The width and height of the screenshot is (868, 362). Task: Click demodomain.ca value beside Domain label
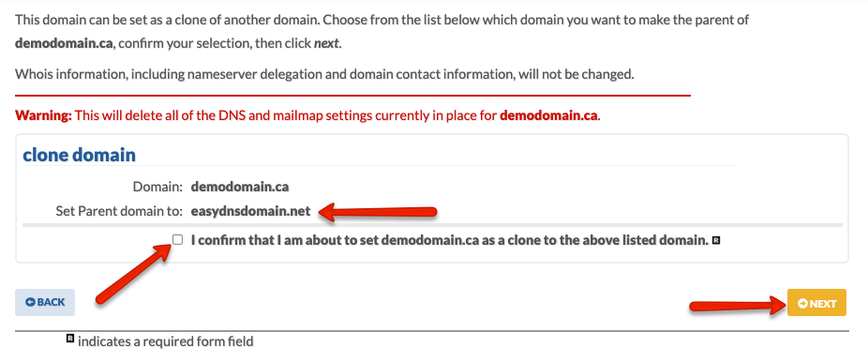(240, 187)
